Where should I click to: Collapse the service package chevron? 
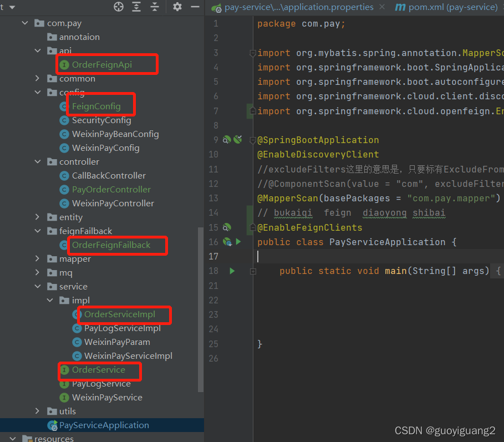(38, 286)
